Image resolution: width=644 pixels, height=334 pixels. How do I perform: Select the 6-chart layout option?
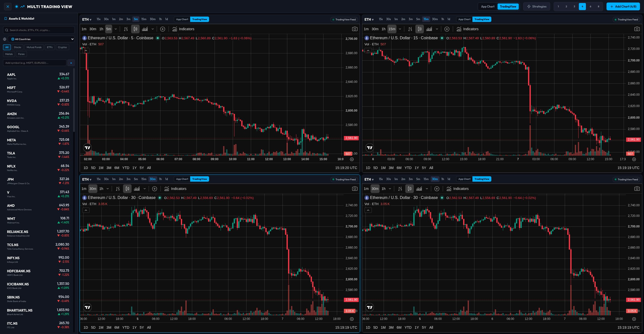(x=590, y=7)
